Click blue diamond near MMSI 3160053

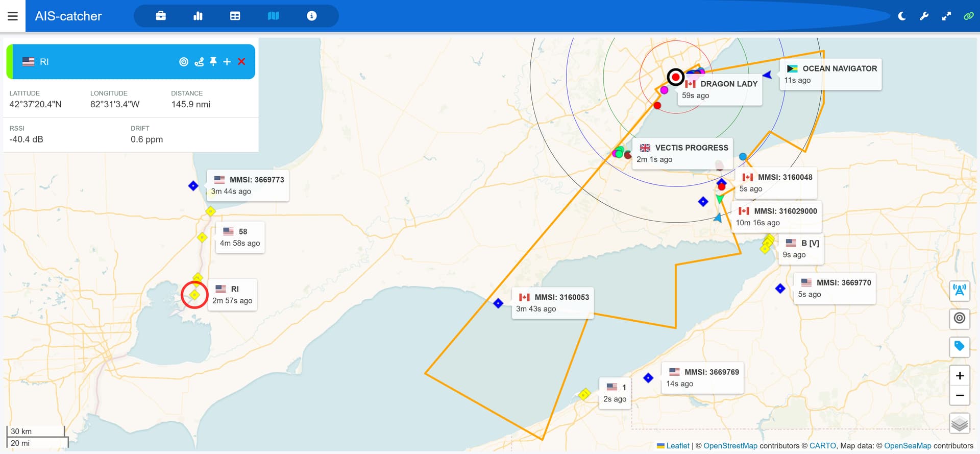(x=498, y=303)
